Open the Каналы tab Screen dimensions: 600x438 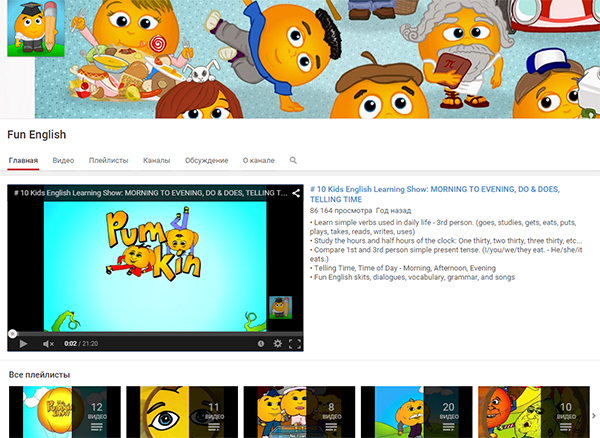156,160
